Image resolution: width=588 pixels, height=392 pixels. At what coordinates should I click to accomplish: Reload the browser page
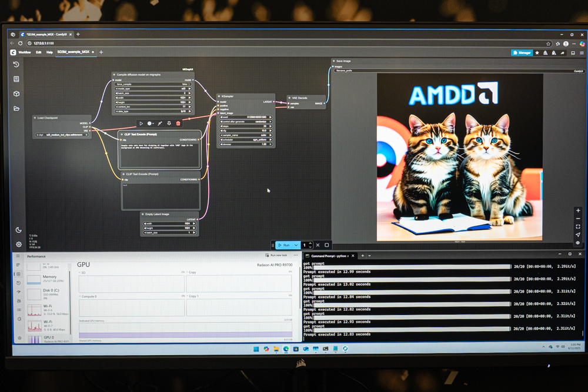pyautogui.click(x=20, y=43)
